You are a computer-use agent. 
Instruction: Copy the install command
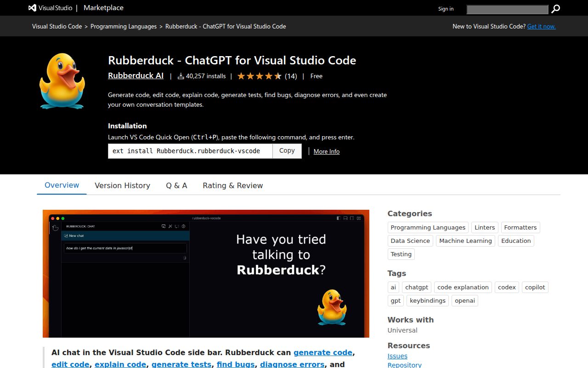(287, 151)
